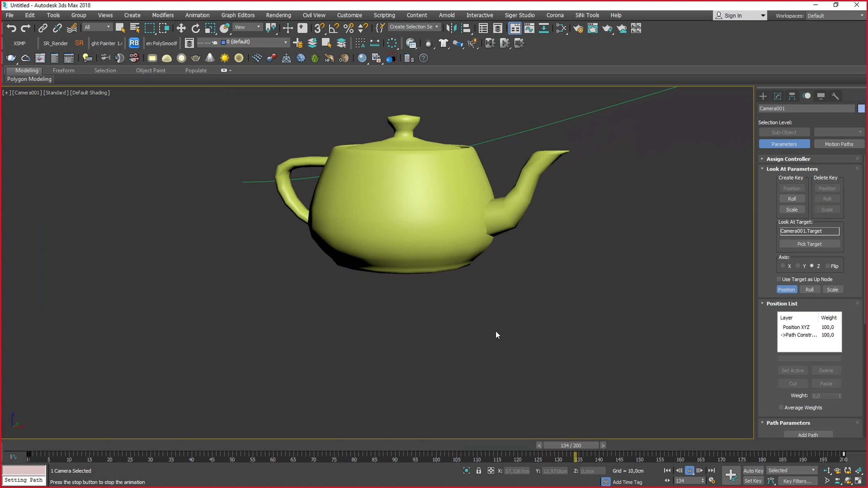Open the reference coordinate system View dropdown
The image size is (868, 488).
[247, 27]
